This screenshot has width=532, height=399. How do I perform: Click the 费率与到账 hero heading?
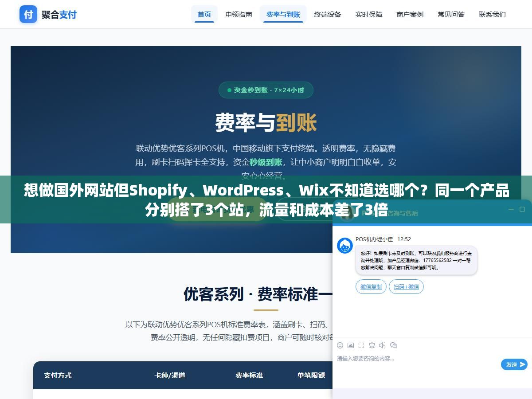tap(266, 122)
